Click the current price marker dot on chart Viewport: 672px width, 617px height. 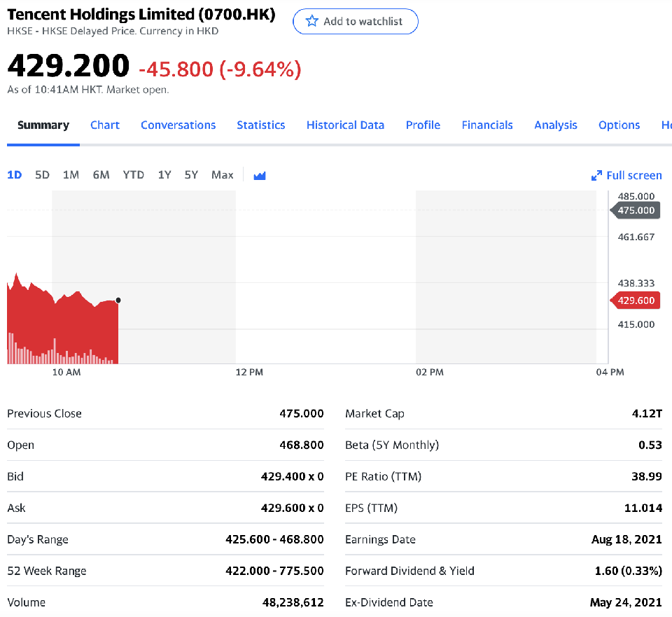(118, 300)
